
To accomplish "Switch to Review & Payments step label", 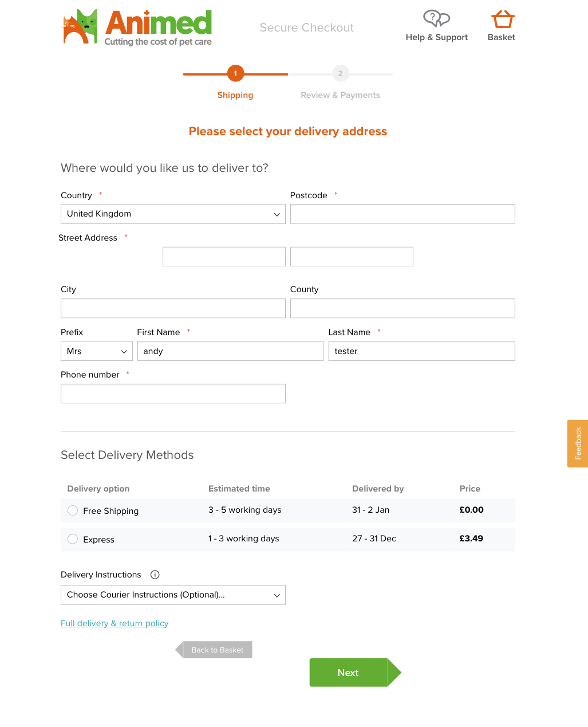I will pos(341,95).
